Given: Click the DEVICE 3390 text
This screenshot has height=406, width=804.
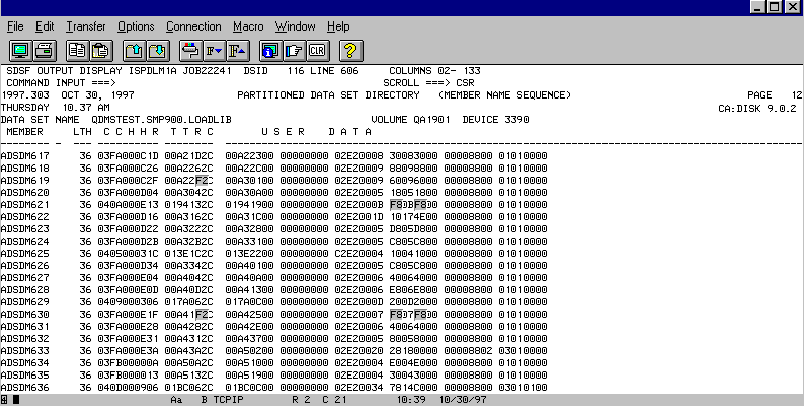Looking at the screenshot, I should point(496,119).
